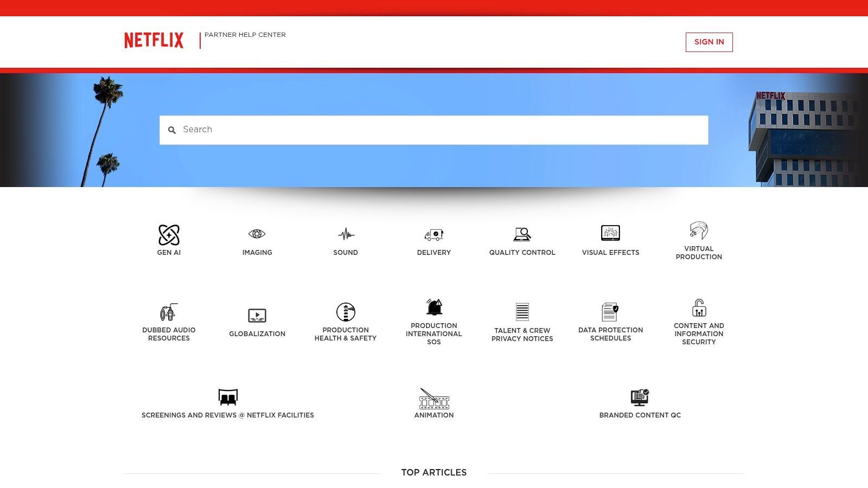Click the Quality Control magnifier icon
The height and width of the screenshot is (488, 868).
tap(522, 234)
